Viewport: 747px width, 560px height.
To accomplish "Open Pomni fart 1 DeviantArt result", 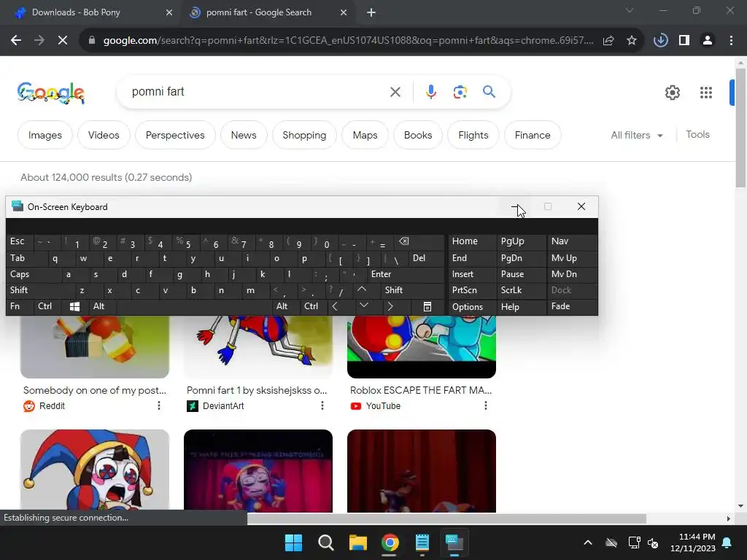I will pyautogui.click(x=257, y=391).
